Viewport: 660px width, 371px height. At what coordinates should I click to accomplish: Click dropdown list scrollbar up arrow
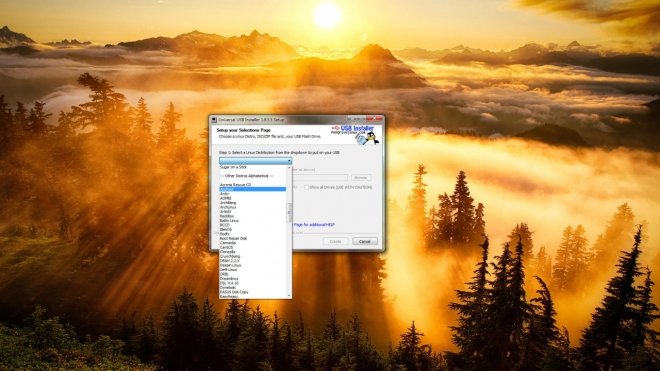[289, 168]
